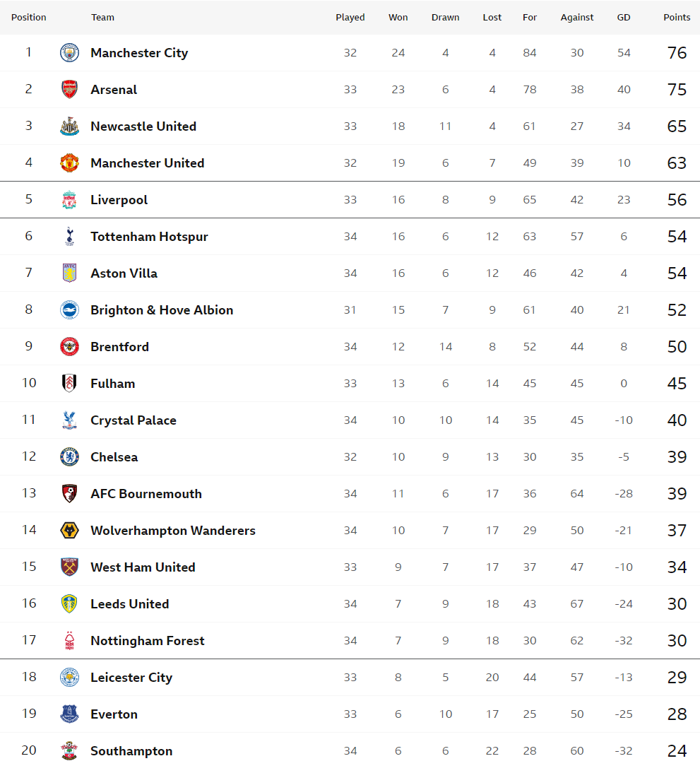Open the Manchester United team link

[148, 163]
